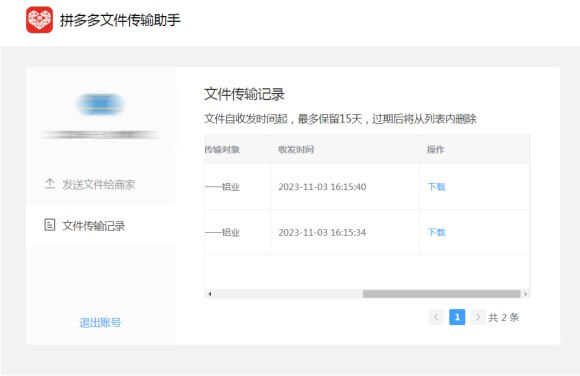Click the 拼多多文件传输助手 title text
This screenshot has height=376, width=580.
[120, 20]
